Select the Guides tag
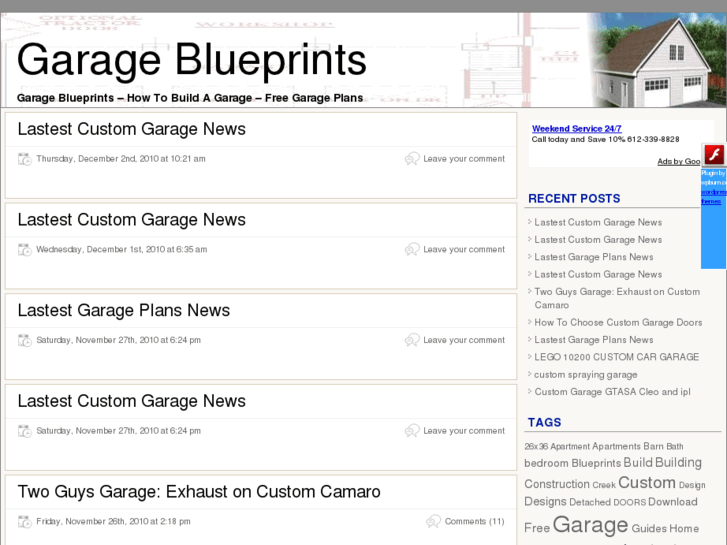 (649, 528)
